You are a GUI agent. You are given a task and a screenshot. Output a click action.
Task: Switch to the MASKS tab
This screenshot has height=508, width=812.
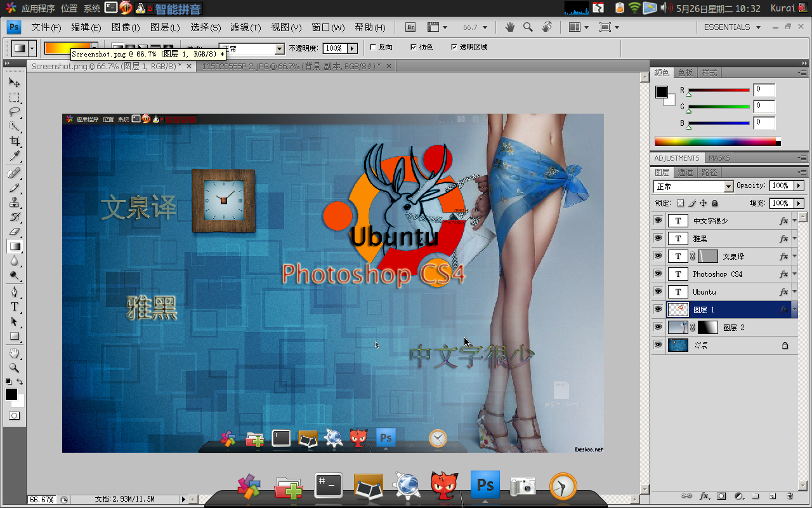(719, 158)
